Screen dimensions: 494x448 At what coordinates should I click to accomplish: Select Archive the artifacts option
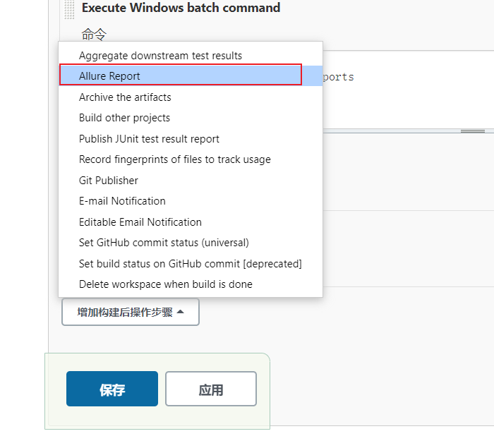point(125,97)
